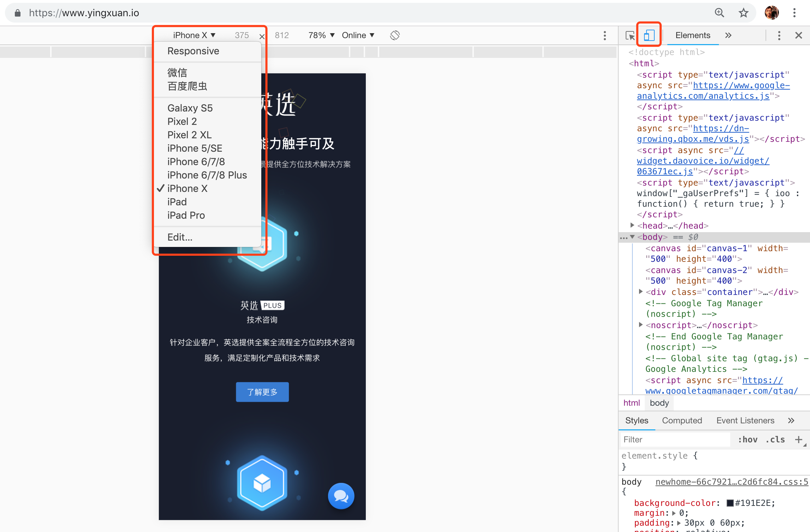
Task: Open the iPhone X device dropdown
Action: [x=194, y=35]
